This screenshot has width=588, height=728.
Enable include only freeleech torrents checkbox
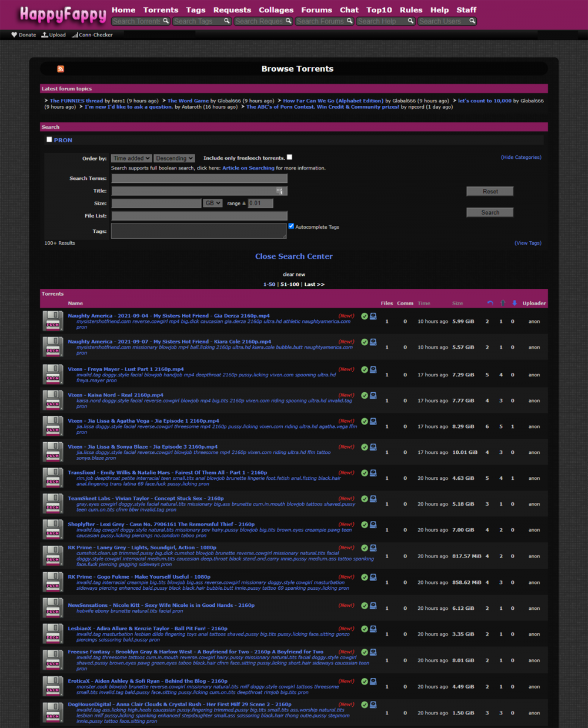click(289, 158)
